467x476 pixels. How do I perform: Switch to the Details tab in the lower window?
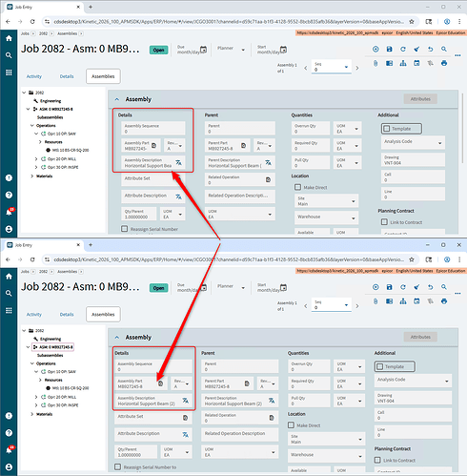67,314
